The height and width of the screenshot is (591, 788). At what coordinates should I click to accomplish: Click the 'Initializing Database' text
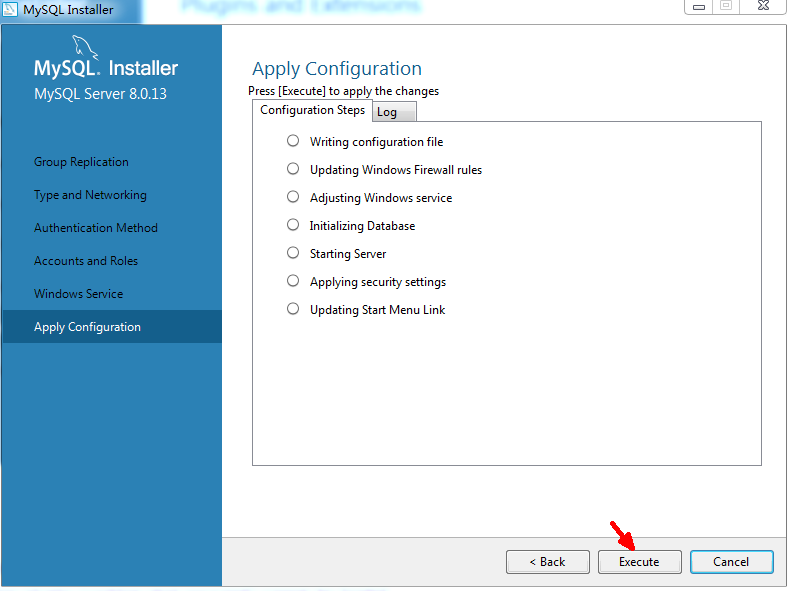coord(362,226)
